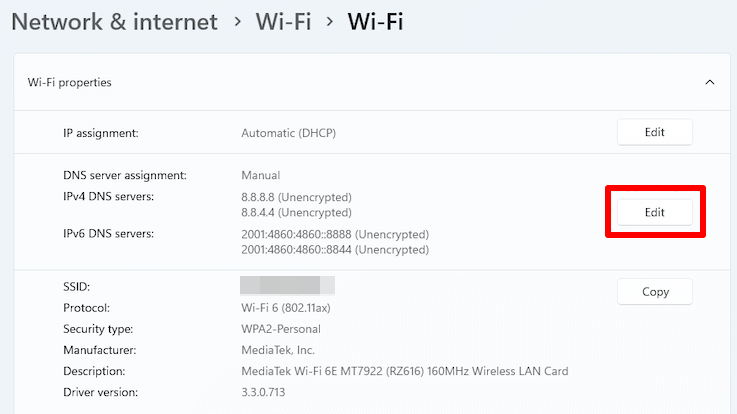Viewport: 737px width, 414px height.
Task: Open Edit for DNS server assignment
Action: click(654, 212)
